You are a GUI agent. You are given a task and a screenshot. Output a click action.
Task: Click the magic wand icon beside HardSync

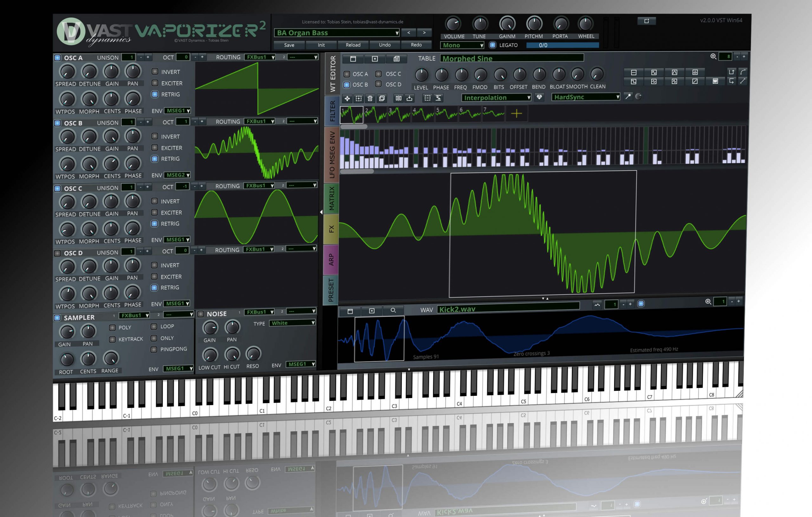click(628, 96)
